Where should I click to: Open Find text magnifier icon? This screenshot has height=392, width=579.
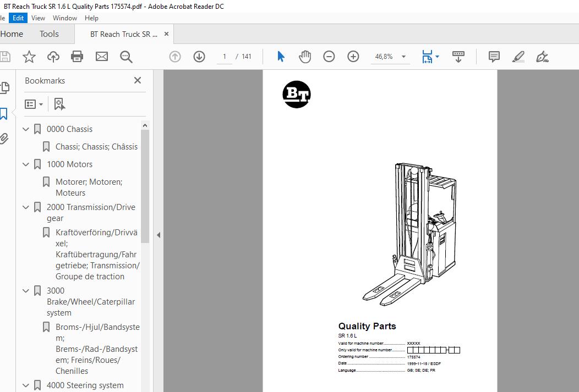pyautogui.click(x=126, y=57)
